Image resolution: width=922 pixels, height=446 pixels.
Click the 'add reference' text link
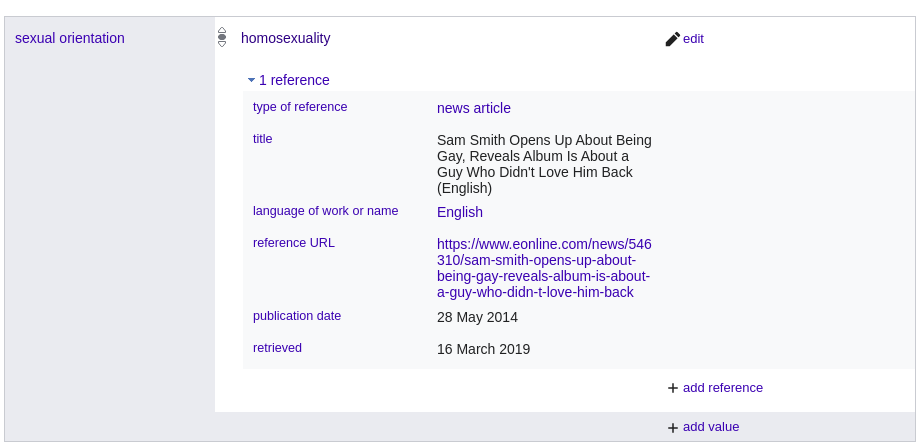(722, 387)
